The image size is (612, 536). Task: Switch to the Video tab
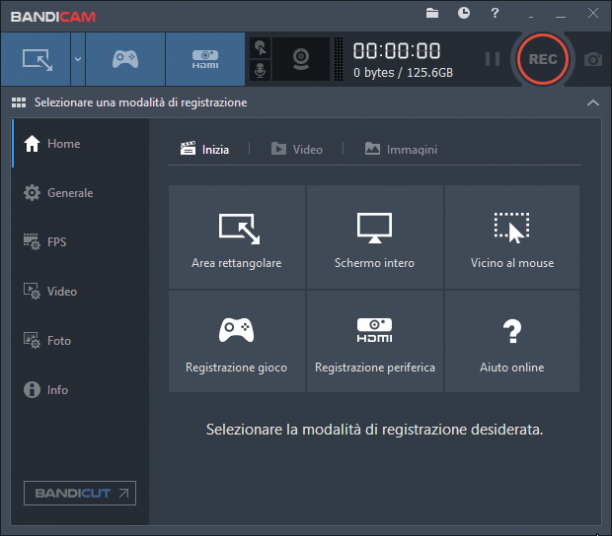(x=297, y=150)
